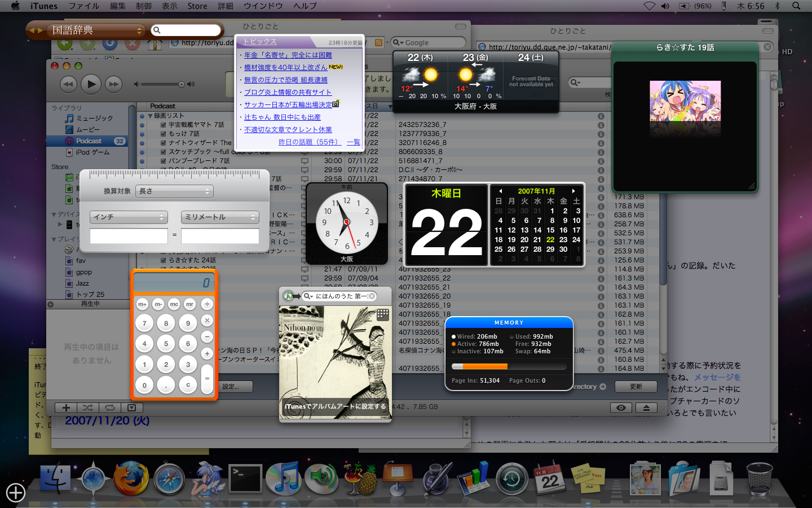Click multiply key on calculator widget
812x508 pixels.
coord(207,320)
